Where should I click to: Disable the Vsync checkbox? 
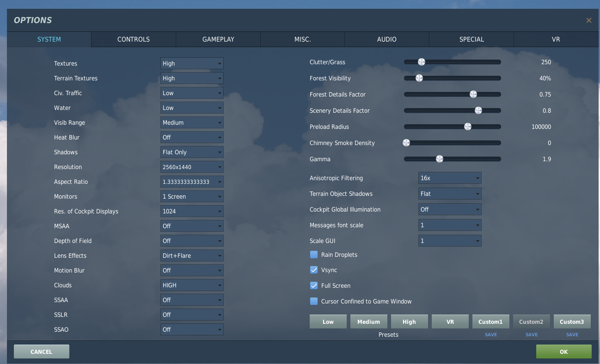click(x=314, y=270)
